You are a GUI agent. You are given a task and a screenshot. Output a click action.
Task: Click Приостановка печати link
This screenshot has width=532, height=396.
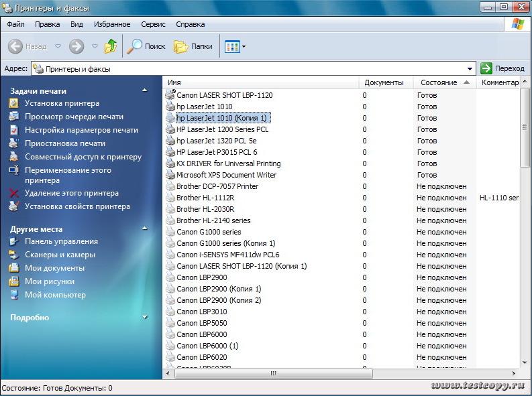65,143
